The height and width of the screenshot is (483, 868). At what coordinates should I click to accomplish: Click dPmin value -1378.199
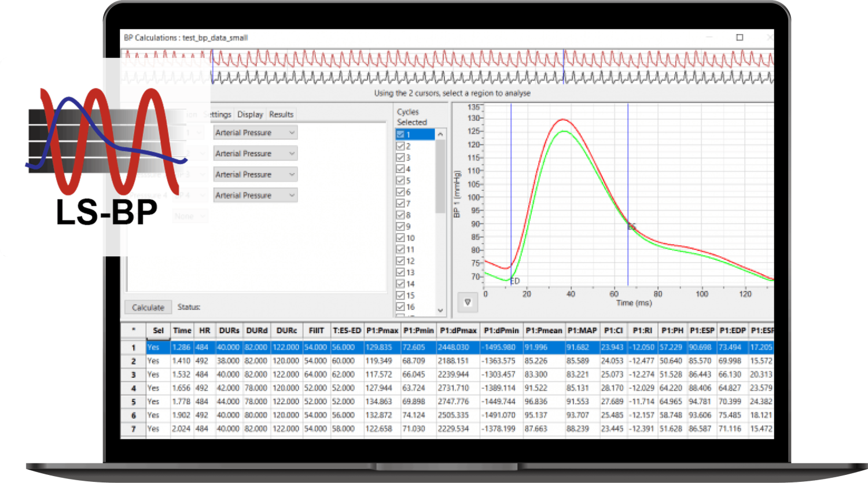pyautogui.click(x=499, y=429)
